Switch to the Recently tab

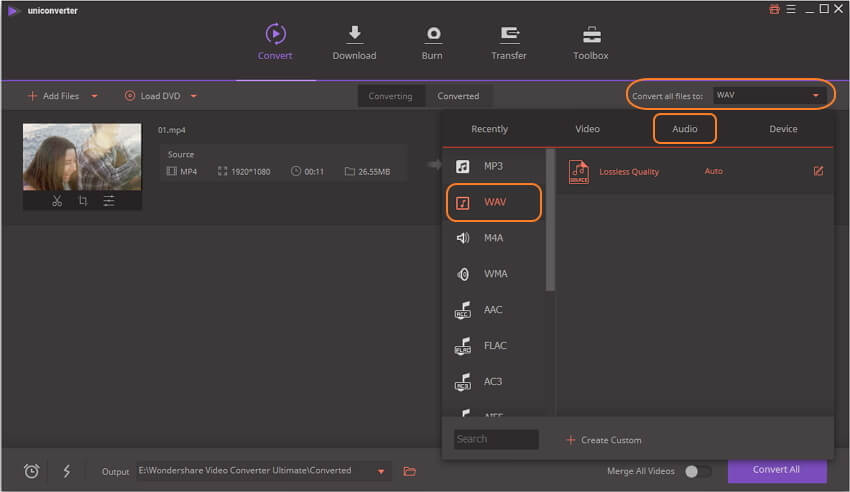(x=490, y=129)
